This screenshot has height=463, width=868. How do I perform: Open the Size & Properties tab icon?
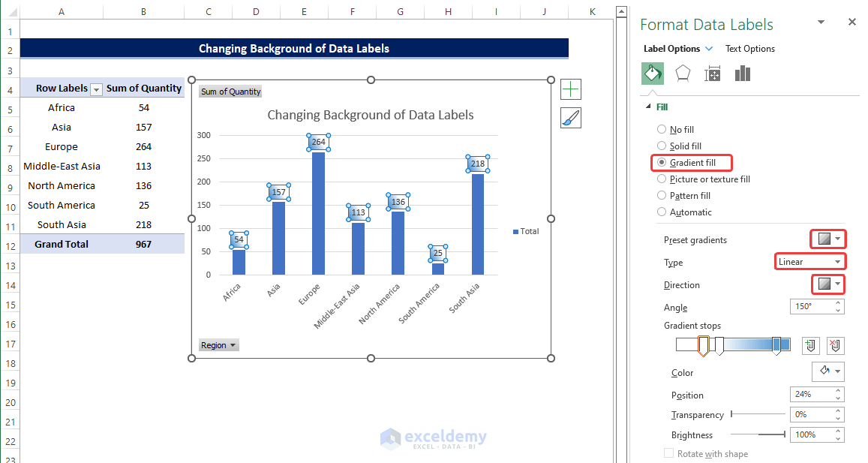tap(712, 74)
